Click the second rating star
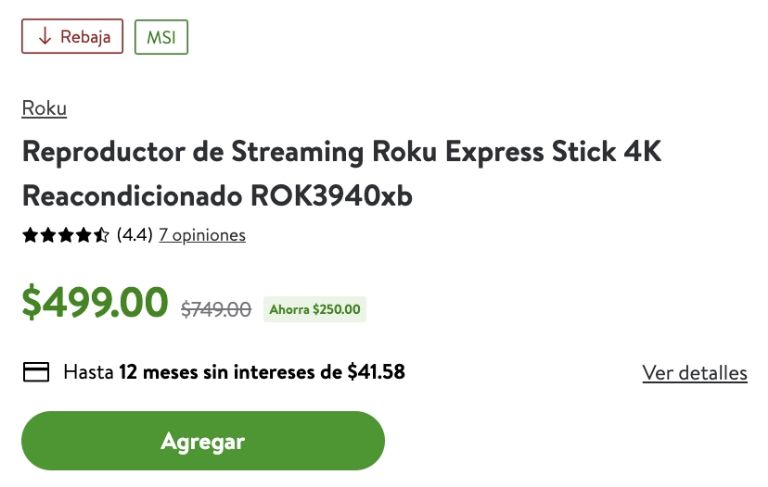This screenshot has height=487, width=768. [47, 236]
